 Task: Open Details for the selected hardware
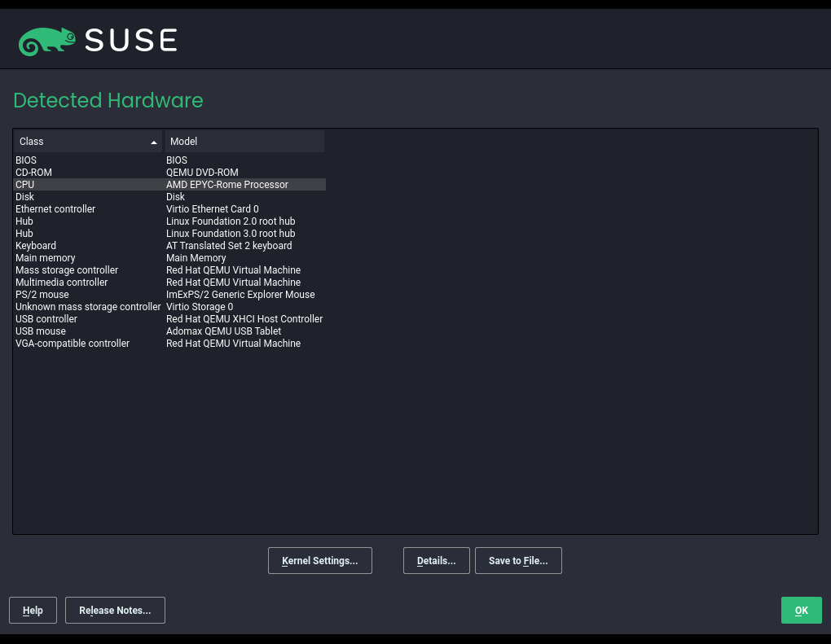pyautogui.click(x=436, y=560)
